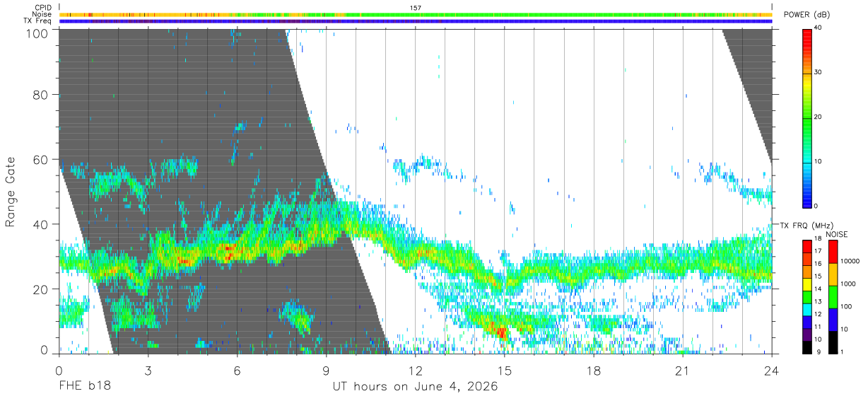The image size is (868, 401).
Task: Click the '12' tick on TX FRQ colorbar
Action: click(x=817, y=314)
